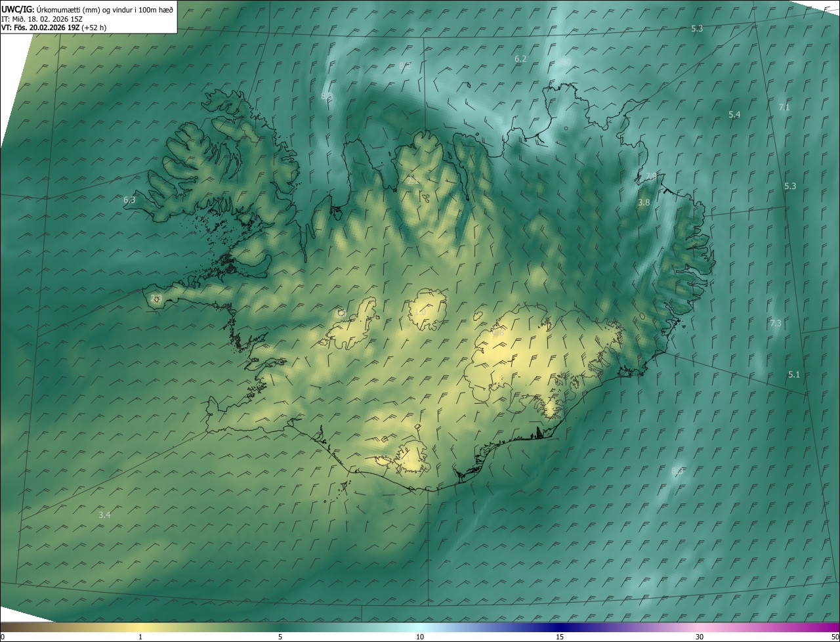Click the 3.4 value label on the map
The height and width of the screenshot is (642, 840).
(x=104, y=515)
